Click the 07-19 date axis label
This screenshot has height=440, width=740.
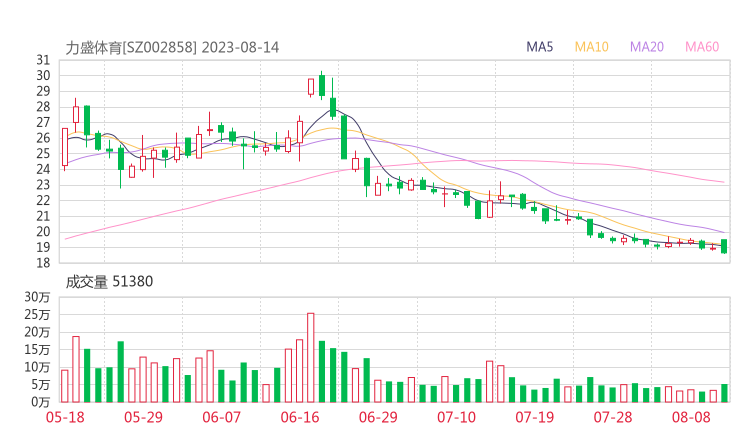click(534, 417)
